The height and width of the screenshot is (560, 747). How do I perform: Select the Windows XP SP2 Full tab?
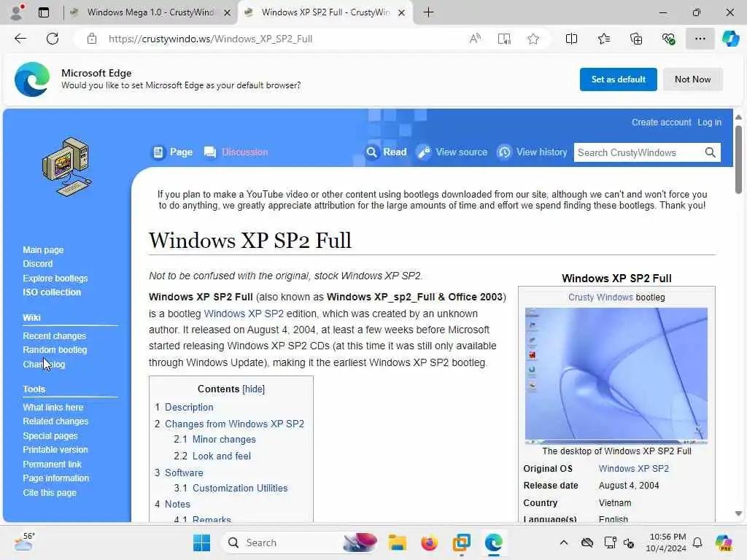[325, 12]
